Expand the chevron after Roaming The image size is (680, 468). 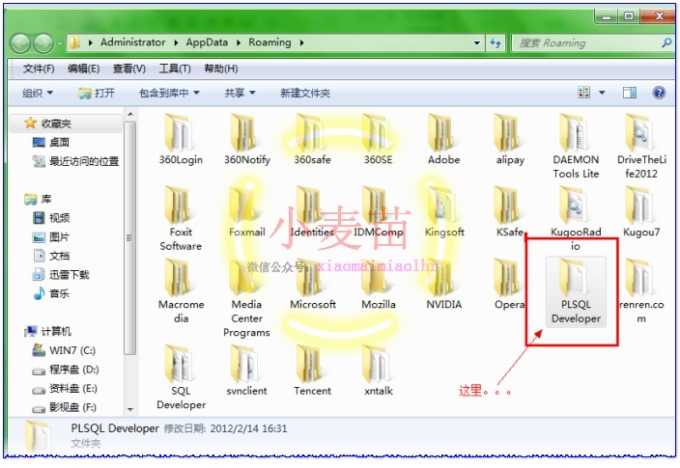coord(301,43)
